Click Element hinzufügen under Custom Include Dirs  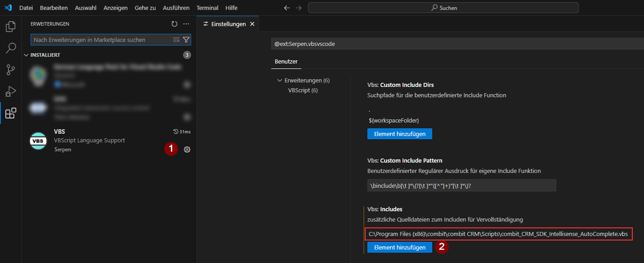pos(399,134)
